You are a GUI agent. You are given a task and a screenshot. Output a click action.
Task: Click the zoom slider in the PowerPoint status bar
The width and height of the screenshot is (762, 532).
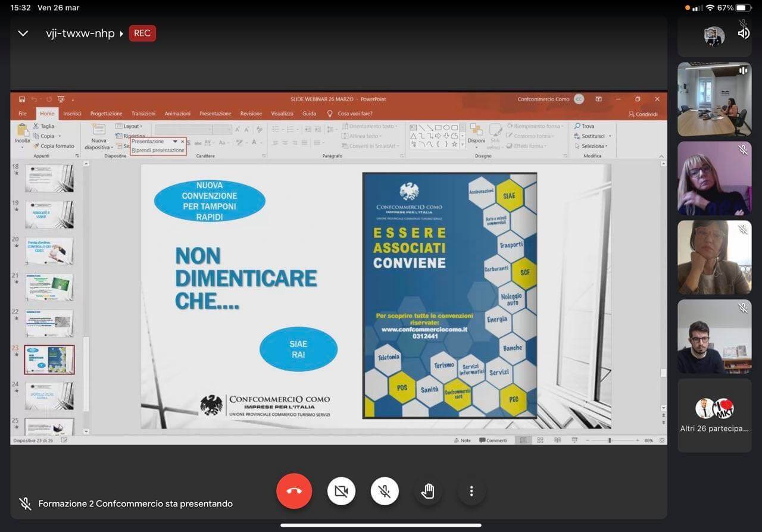click(x=610, y=440)
